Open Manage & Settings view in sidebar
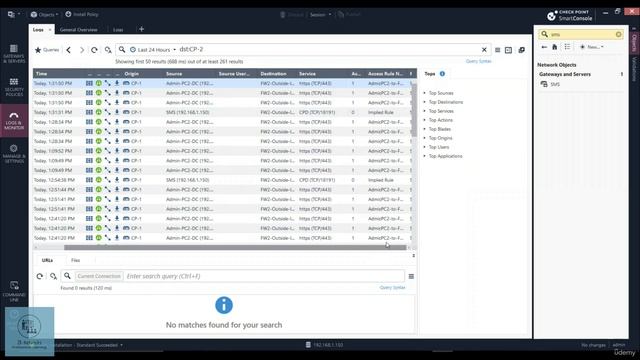This screenshot has height=360, width=640. point(14,153)
